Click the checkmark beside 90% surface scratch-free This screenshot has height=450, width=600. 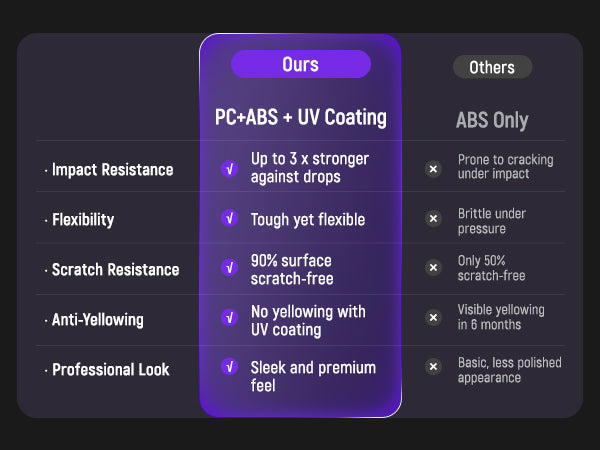tap(229, 268)
